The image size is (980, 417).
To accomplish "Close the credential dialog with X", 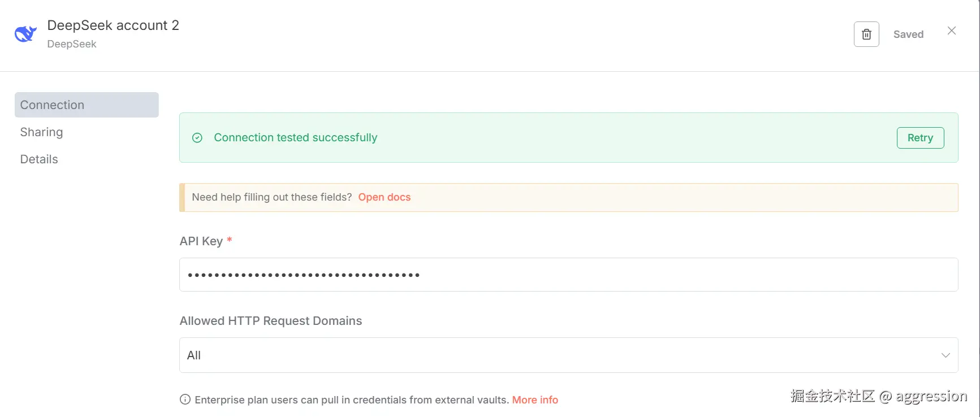I will (952, 31).
